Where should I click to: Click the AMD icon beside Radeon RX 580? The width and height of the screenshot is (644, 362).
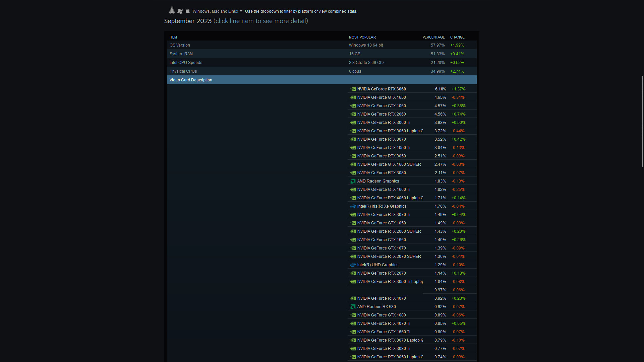353,307
